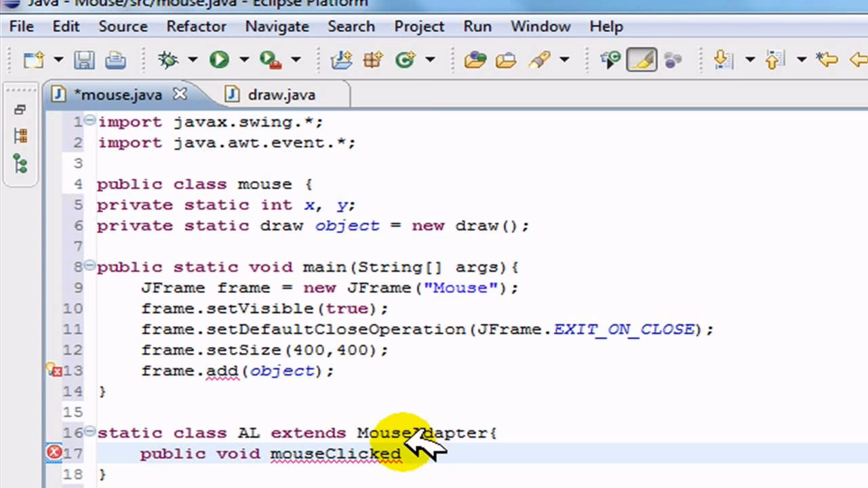Click the underlined 'add' method call
868x488 pixels.
point(222,371)
